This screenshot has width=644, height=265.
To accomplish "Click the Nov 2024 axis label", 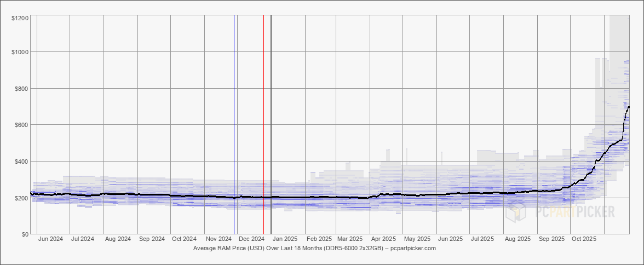I will point(219,239).
